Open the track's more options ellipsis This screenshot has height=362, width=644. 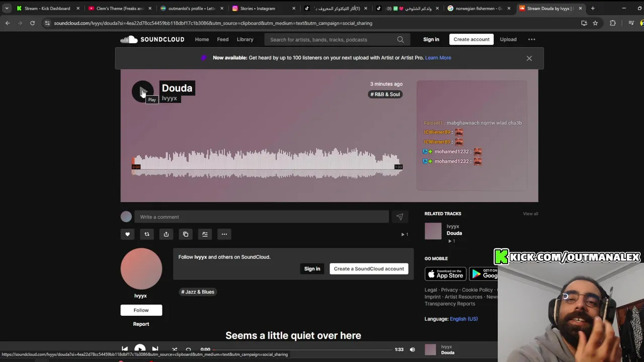[x=224, y=234]
